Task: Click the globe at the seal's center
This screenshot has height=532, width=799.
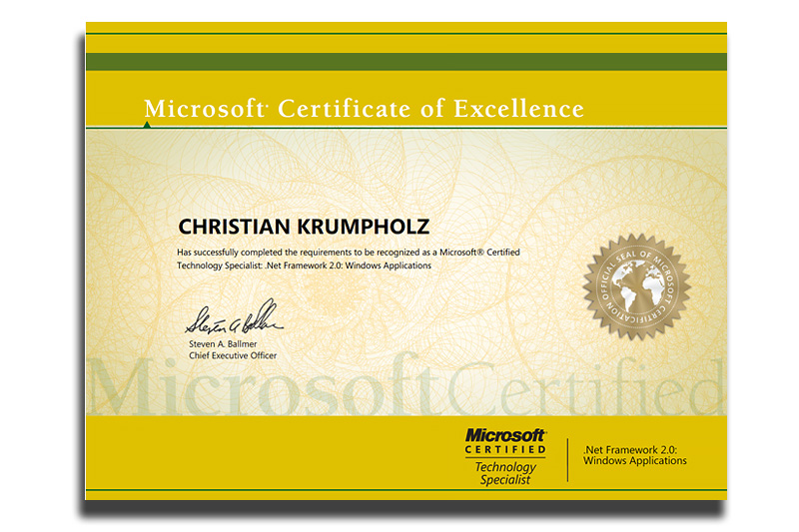Action: click(637, 286)
